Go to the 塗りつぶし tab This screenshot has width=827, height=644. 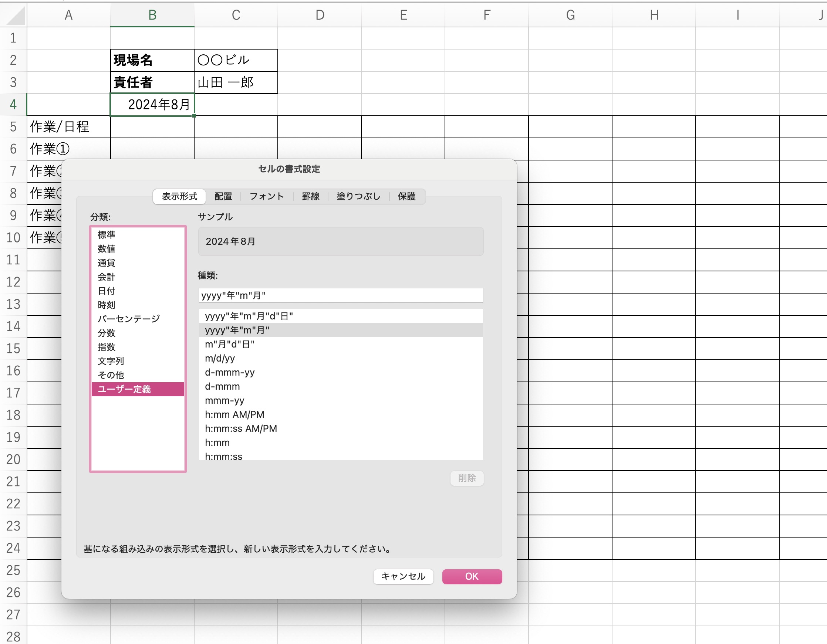(x=358, y=197)
